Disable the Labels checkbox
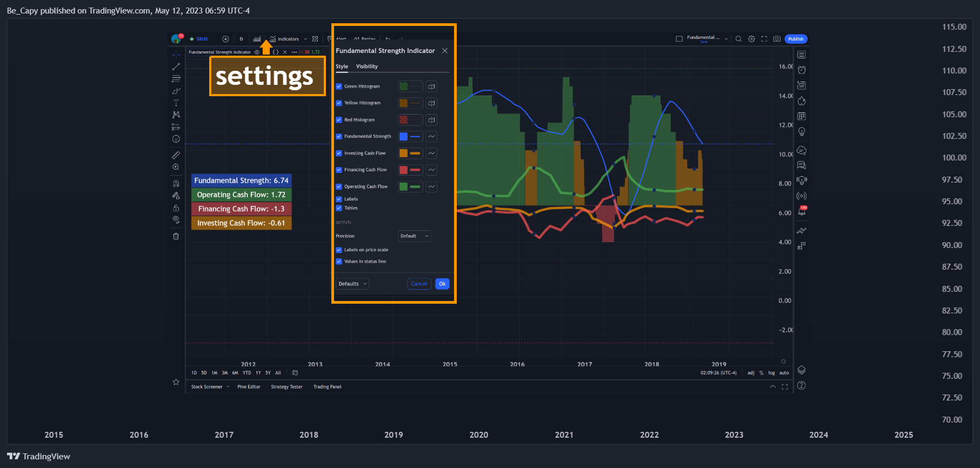980x468 pixels. [x=339, y=199]
